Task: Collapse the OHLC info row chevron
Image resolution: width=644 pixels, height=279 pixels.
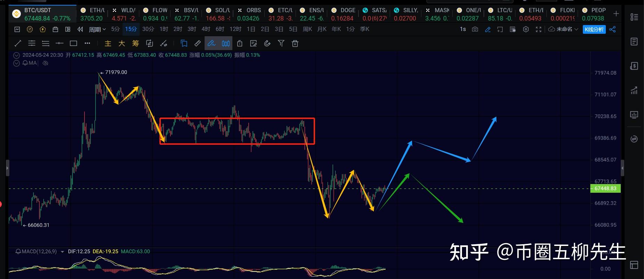Action: [16, 55]
